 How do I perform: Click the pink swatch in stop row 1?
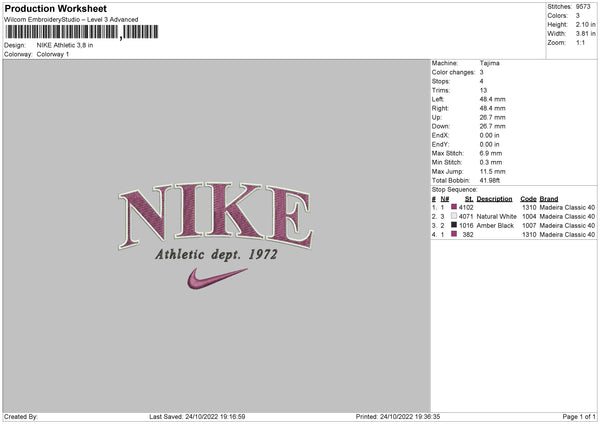[454, 207]
